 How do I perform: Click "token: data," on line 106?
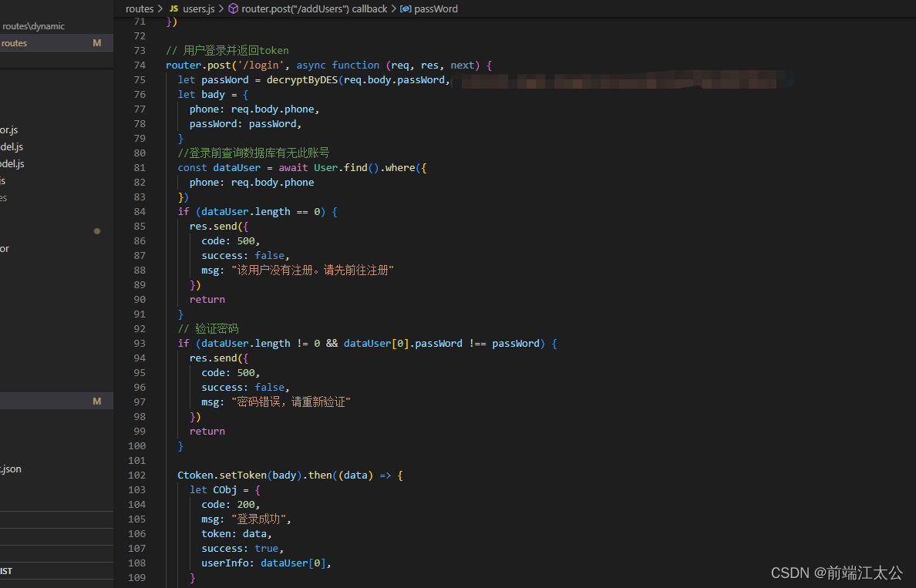237,534
